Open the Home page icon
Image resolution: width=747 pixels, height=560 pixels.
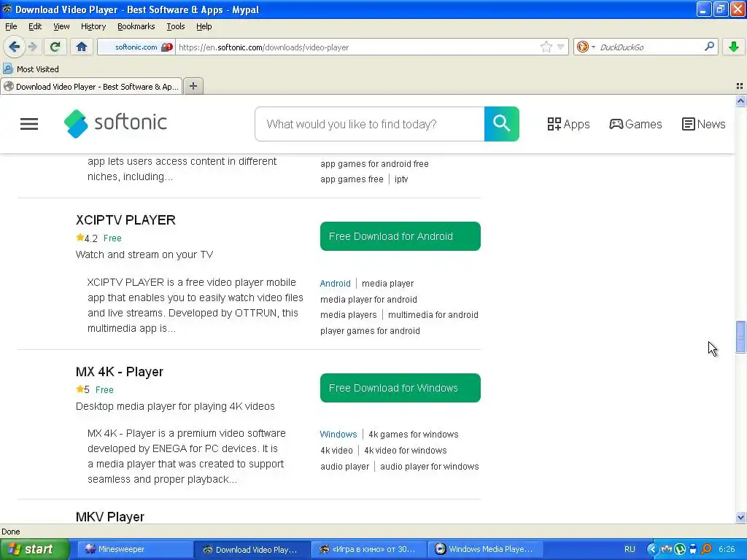[82, 47]
